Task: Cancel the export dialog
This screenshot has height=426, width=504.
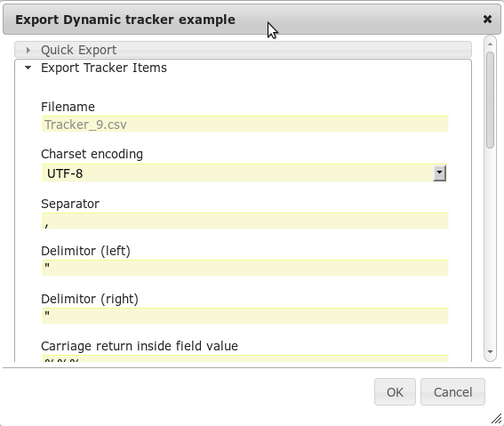Action: coord(452,392)
